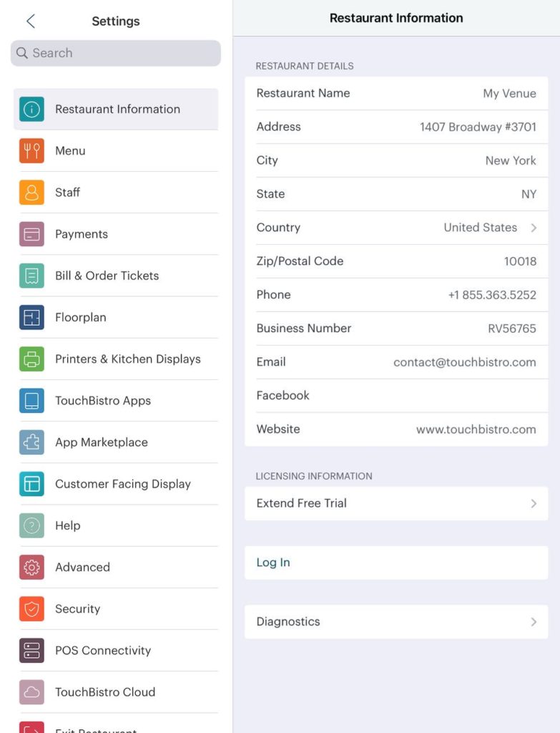Open TouchBistro Cloud settings

(116, 692)
